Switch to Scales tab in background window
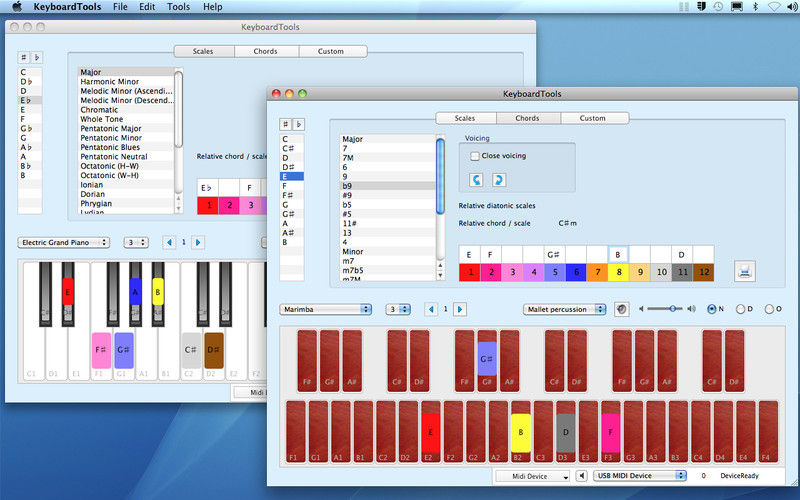The width and height of the screenshot is (800, 500). pyautogui.click(x=203, y=51)
